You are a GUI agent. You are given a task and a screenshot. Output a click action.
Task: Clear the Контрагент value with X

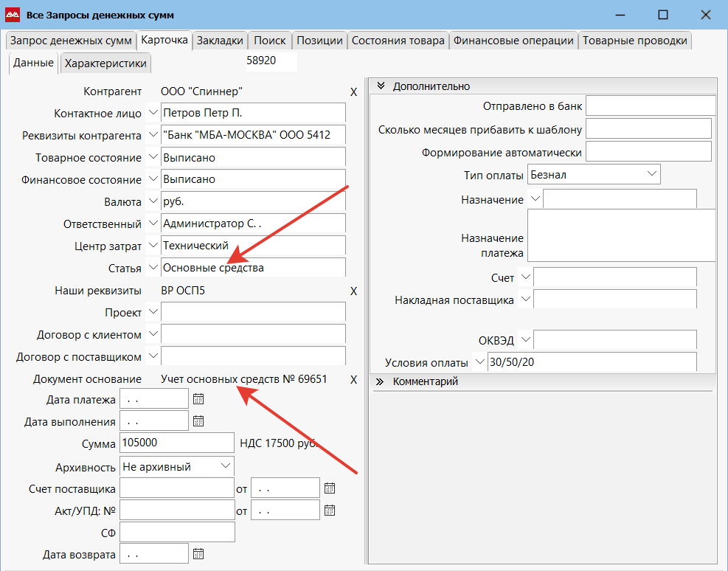(353, 92)
